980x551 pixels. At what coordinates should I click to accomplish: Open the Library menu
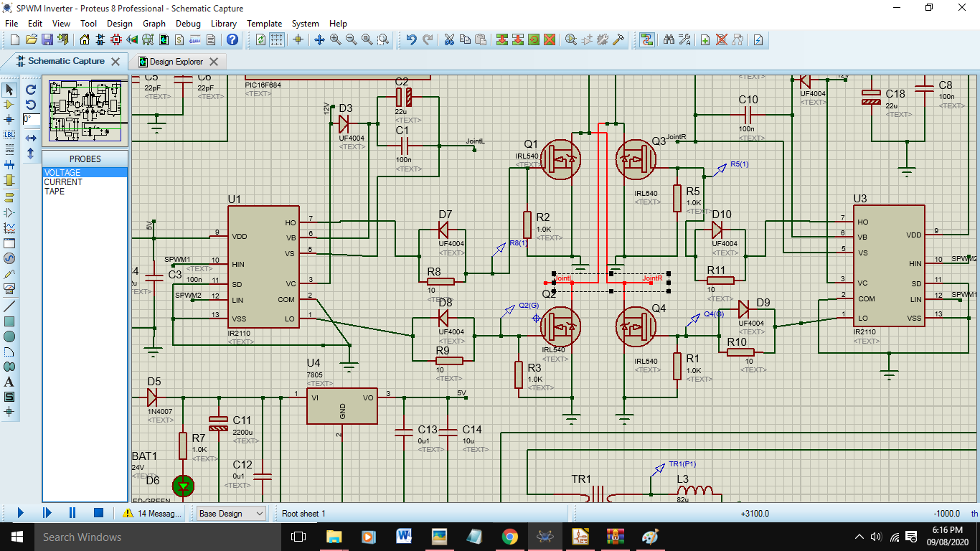point(224,23)
